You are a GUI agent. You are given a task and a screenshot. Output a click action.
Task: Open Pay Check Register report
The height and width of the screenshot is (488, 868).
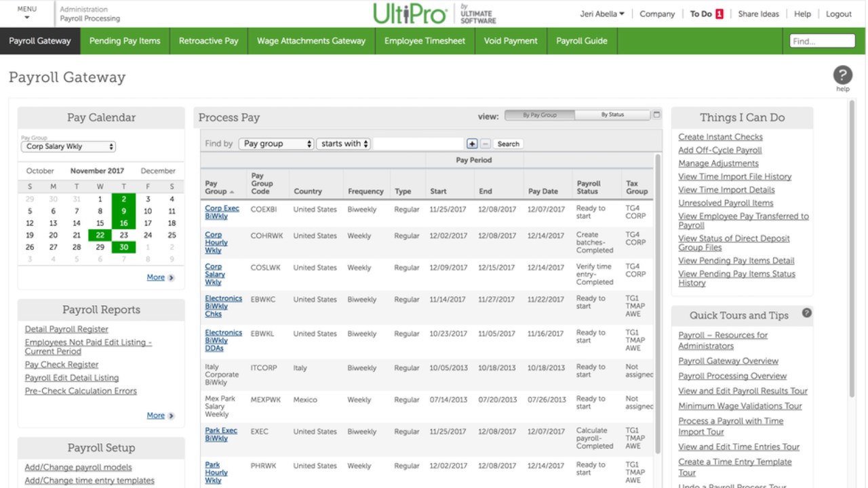62,365
